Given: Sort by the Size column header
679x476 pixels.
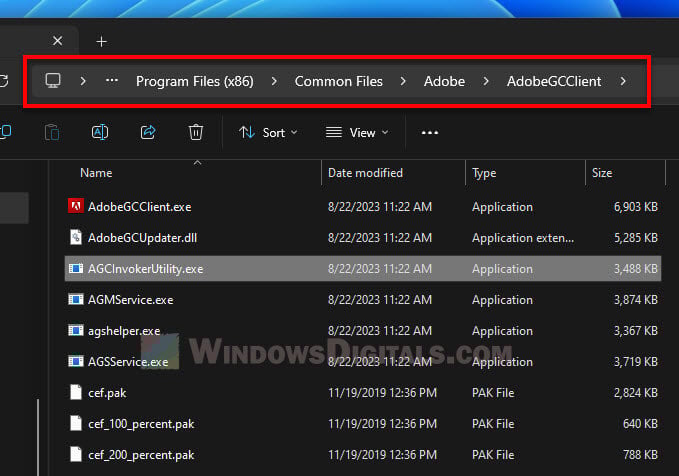Looking at the screenshot, I should (x=602, y=173).
